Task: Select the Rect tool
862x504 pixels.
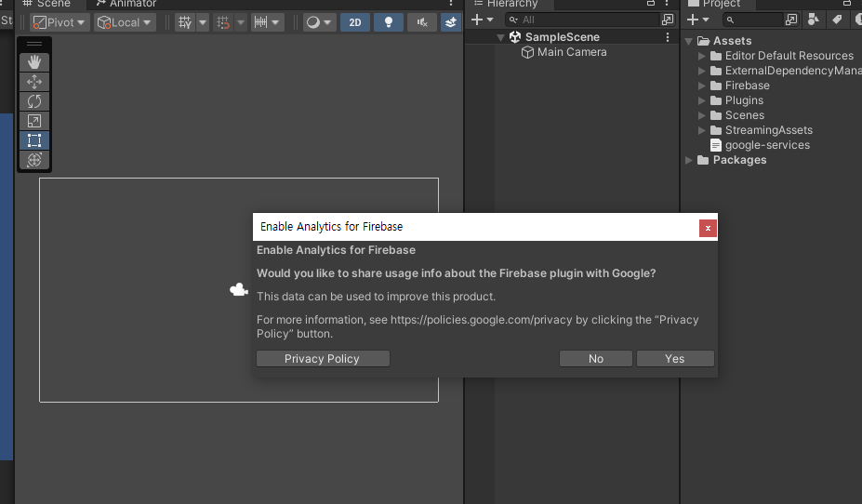Action: point(34,140)
